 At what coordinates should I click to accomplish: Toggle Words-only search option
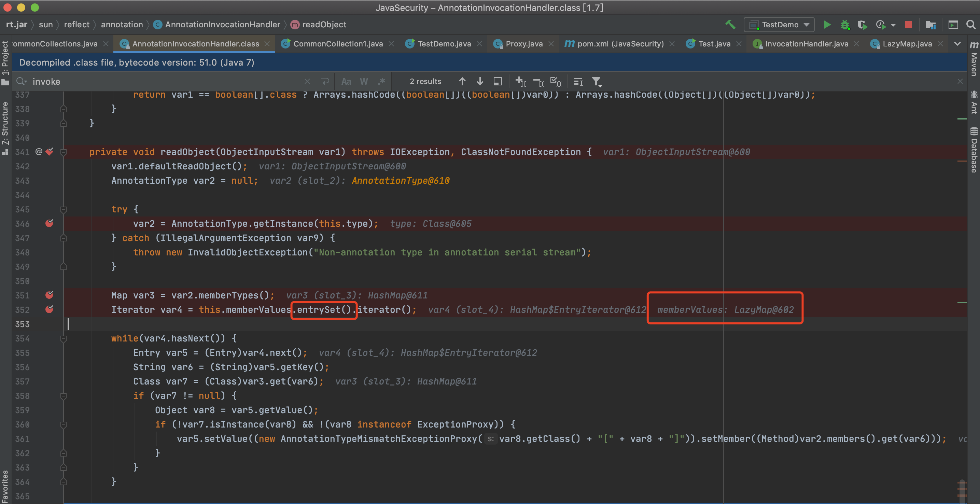coord(364,81)
